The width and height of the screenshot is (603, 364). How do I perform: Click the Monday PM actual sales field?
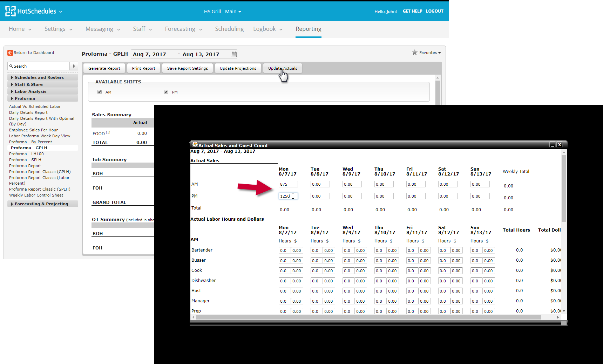[288, 196]
